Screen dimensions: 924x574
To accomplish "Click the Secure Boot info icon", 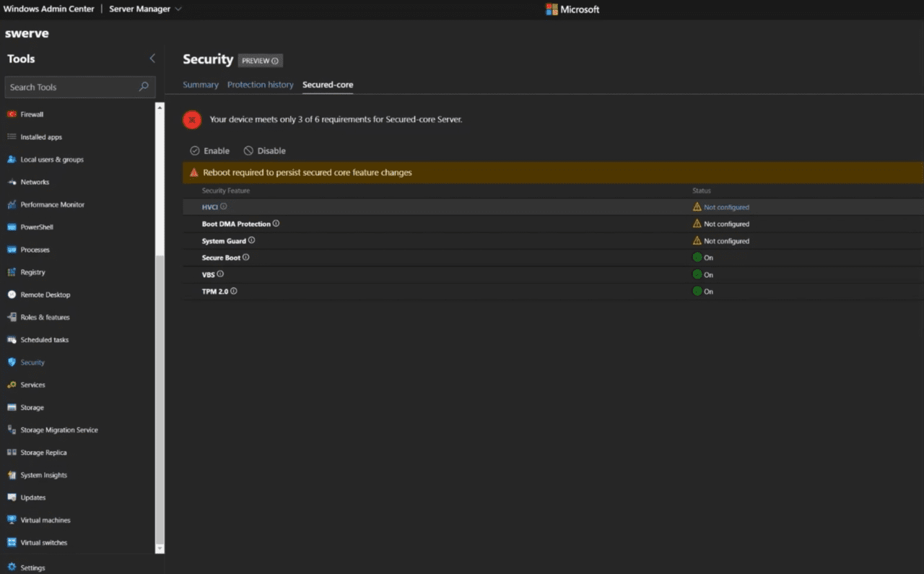I will pyautogui.click(x=245, y=257).
